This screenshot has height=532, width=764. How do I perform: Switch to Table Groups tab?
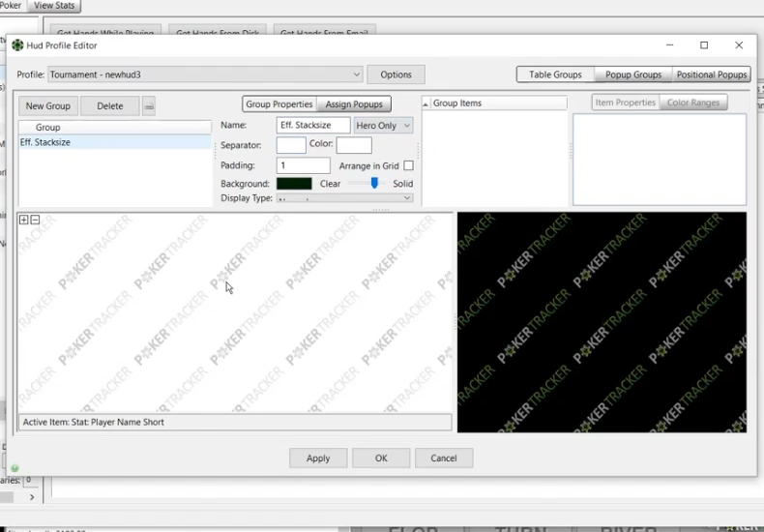555,74
